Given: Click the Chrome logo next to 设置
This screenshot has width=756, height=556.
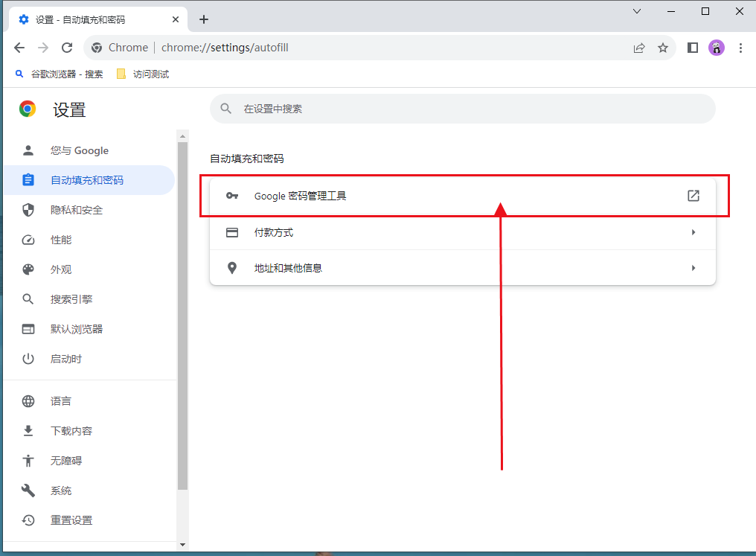Looking at the screenshot, I should point(28,109).
